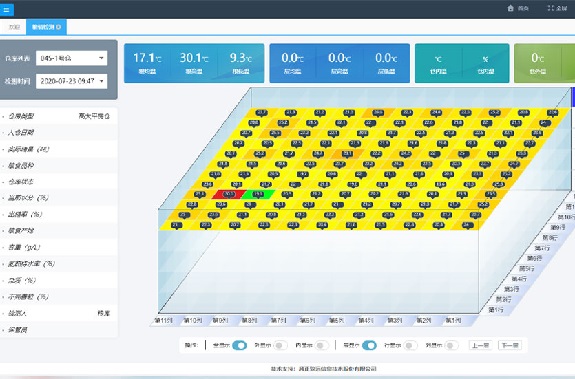575x379 pixels.
Task: Open the 045-1 warehouse dropdown
Action: point(72,58)
